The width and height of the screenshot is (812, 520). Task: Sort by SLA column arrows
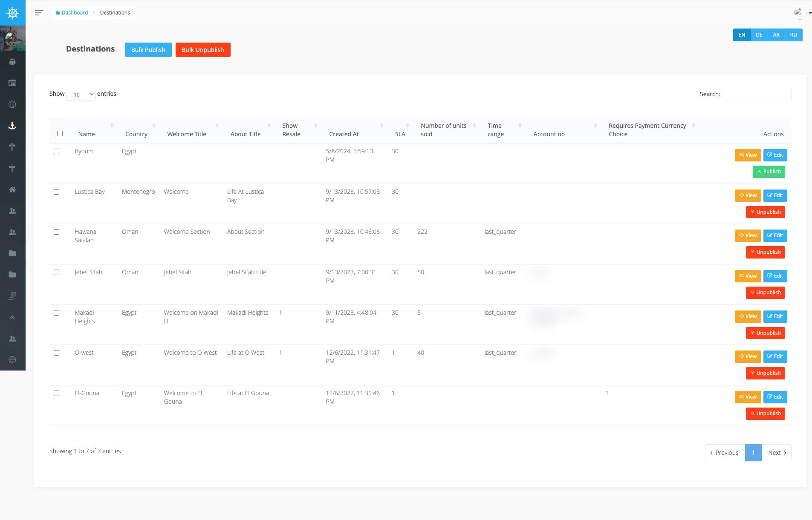(407, 125)
